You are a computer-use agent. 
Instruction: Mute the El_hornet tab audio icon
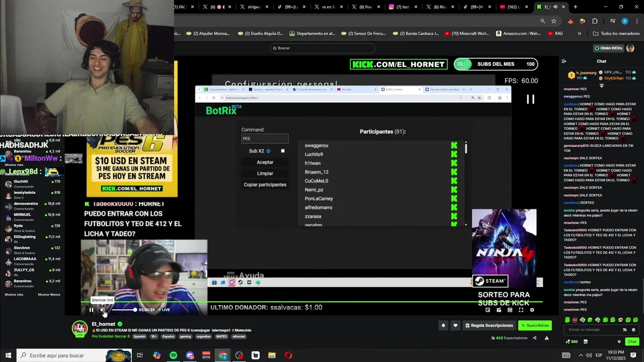pyautogui.click(x=554, y=7)
